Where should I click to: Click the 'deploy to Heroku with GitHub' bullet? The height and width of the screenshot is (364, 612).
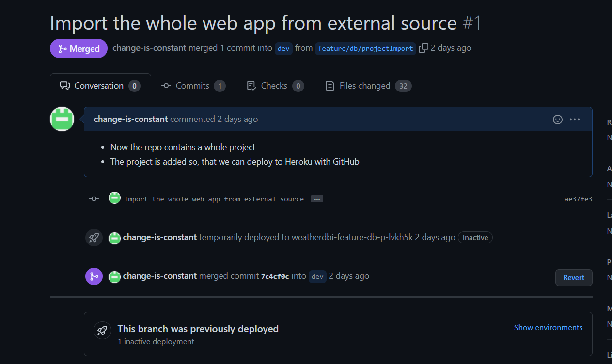(x=235, y=161)
